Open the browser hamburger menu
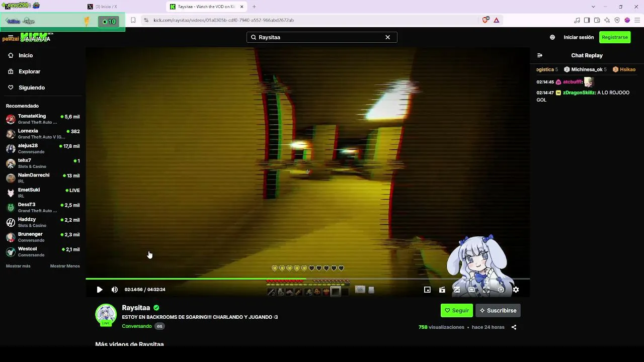 click(x=637, y=20)
